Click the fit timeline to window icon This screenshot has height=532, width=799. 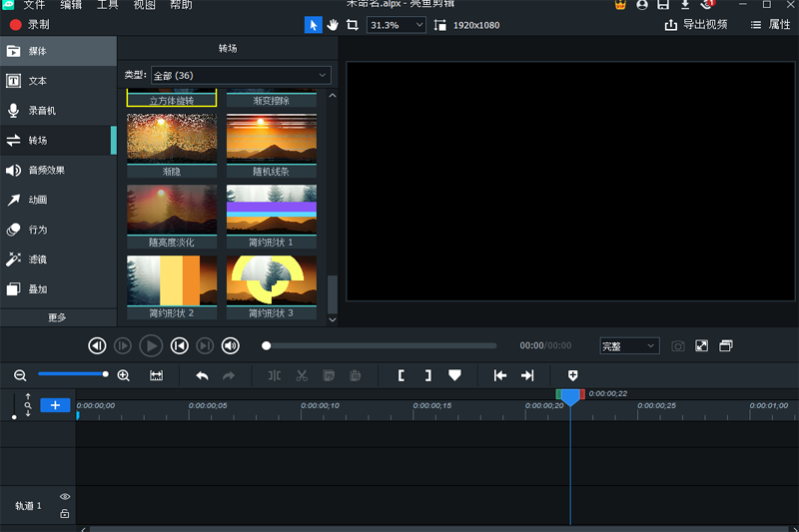pyautogui.click(x=157, y=375)
